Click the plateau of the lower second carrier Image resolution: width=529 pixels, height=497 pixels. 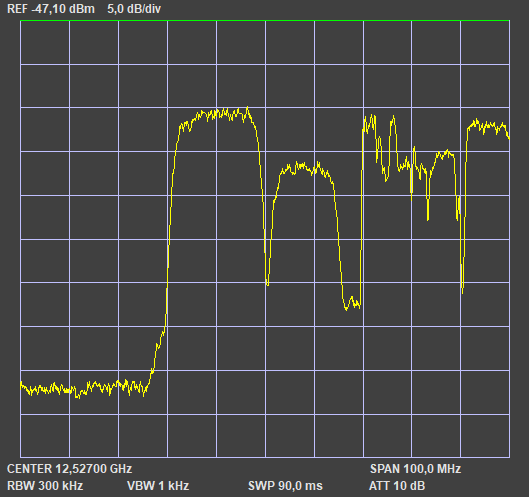[305, 168]
